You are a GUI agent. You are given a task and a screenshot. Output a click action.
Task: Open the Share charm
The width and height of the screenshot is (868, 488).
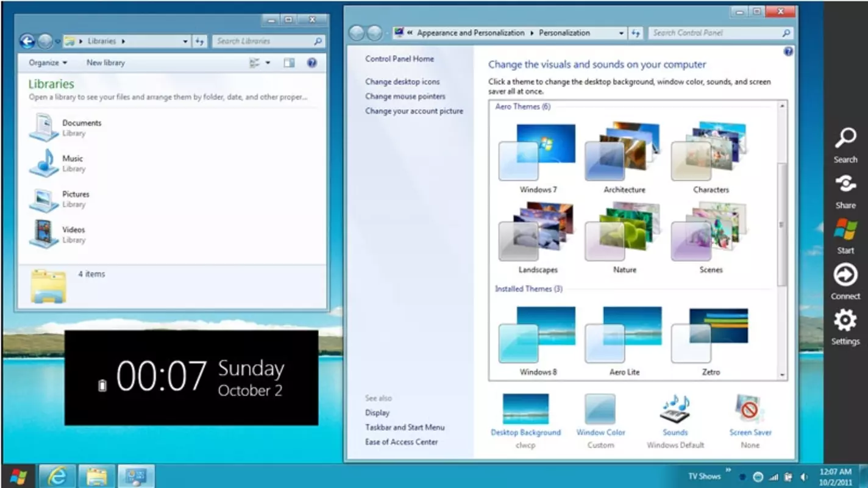pos(845,183)
